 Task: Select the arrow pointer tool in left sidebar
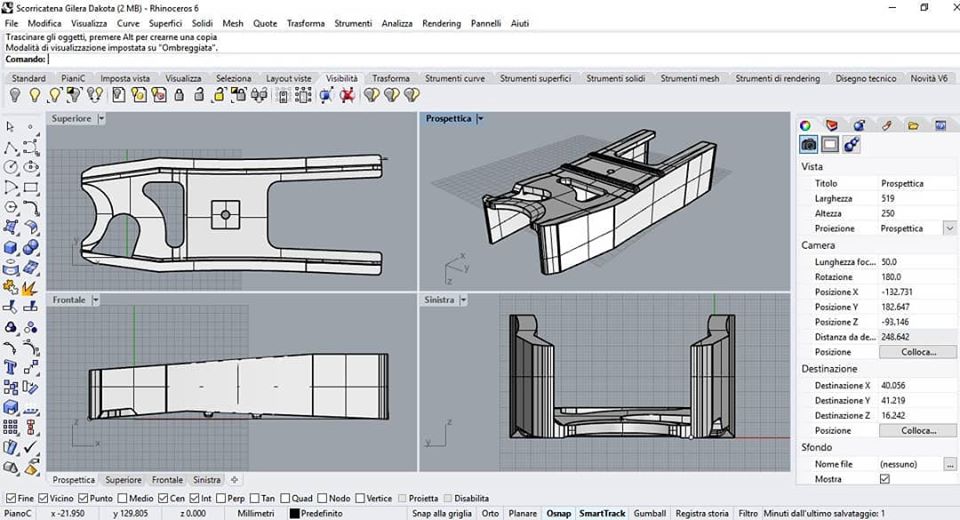pyautogui.click(x=11, y=127)
